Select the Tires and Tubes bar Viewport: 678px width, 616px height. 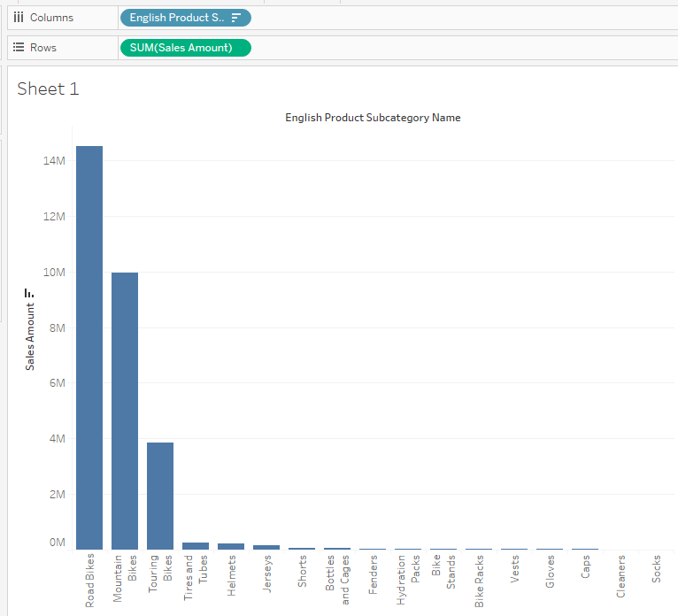tap(196, 546)
